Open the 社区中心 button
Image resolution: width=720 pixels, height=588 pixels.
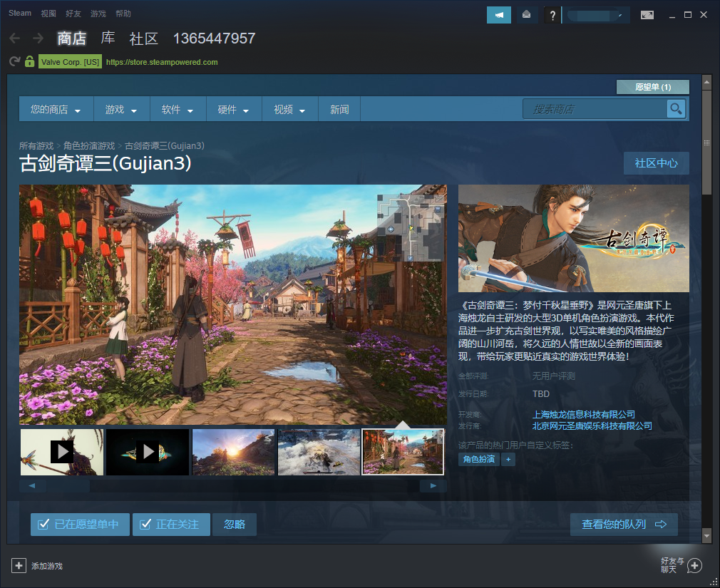tap(656, 163)
